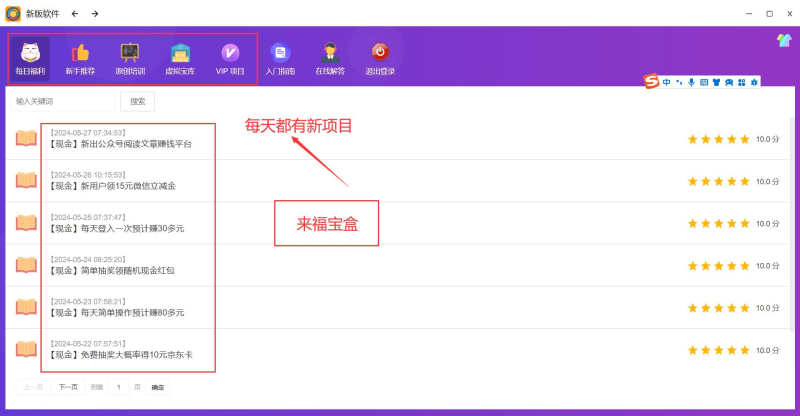800x416 pixels.
Task: Click book icon for 新用户领15元微信立减金
Action: coord(26,180)
